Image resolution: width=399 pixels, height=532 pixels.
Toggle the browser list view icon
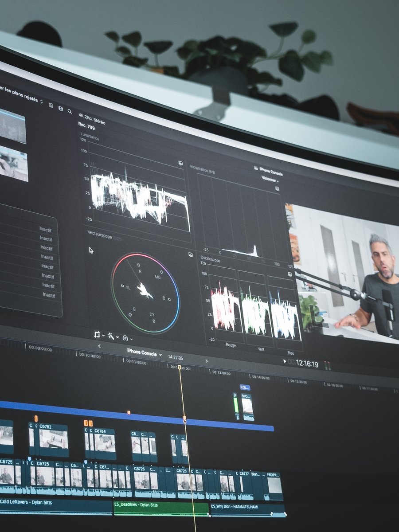pos(51,106)
